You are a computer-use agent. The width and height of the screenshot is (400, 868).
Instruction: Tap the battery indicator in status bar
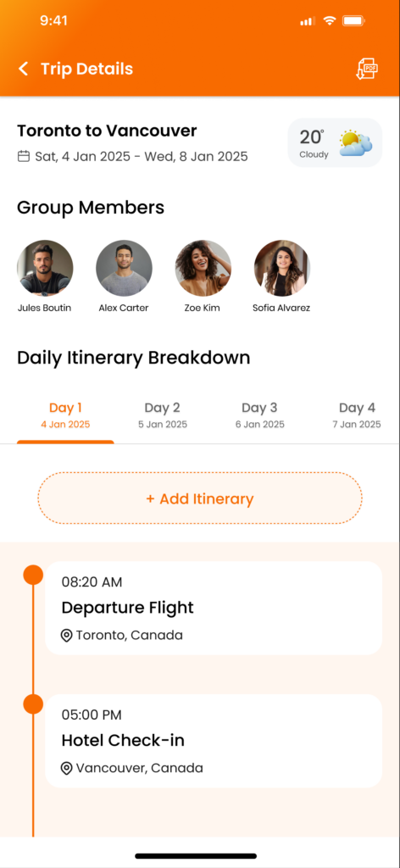click(x=353, y=21)
